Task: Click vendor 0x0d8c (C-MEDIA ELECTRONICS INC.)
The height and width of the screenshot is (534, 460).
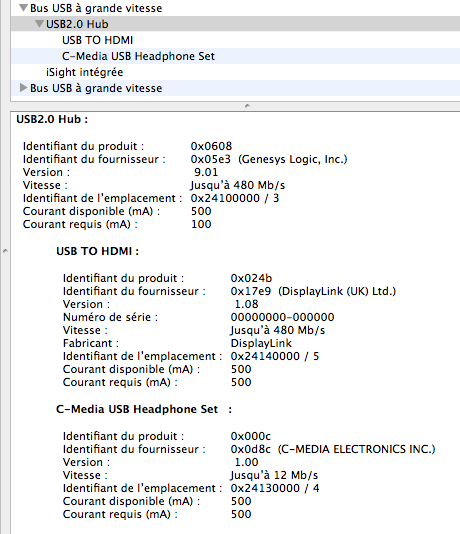Action: pos(333,449)
